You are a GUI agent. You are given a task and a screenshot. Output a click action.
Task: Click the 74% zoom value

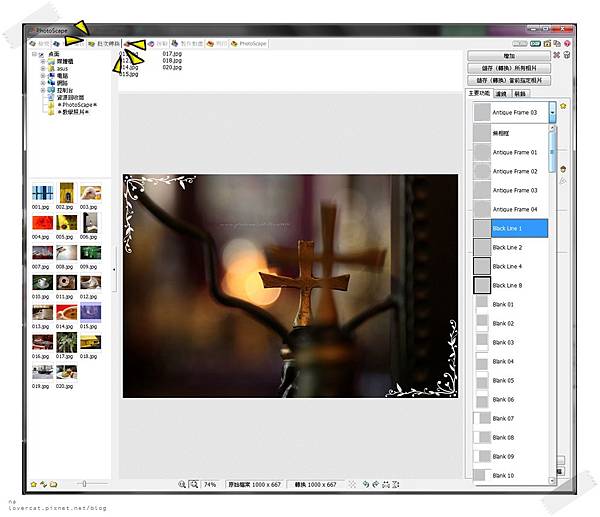(210, 484)
